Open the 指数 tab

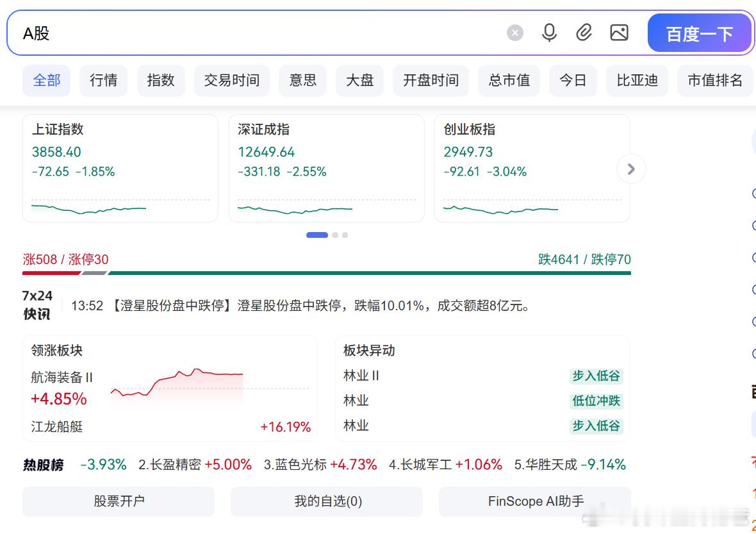[161, 80]
